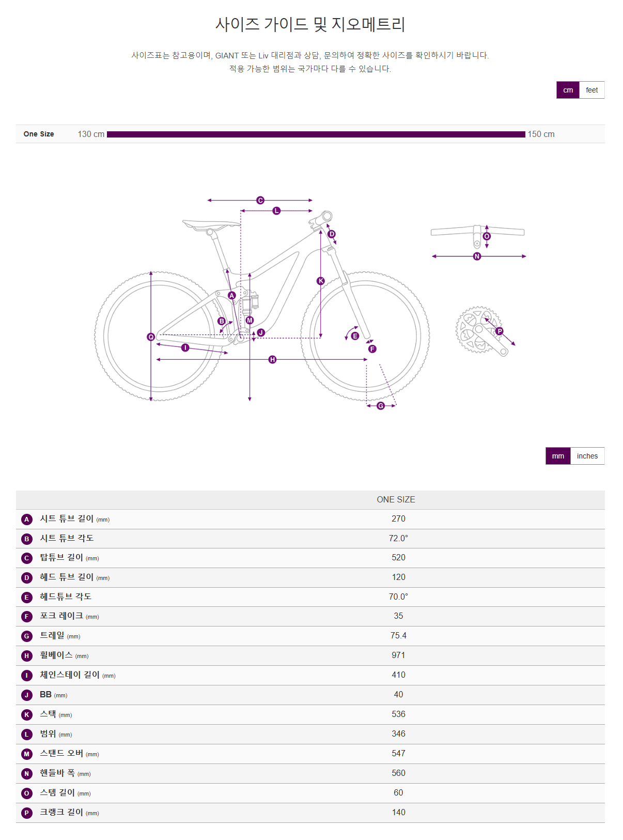This screenshot has height=840, width=623.
Task: Click the B seat tube angle badge in table
Action: coord(27,539)
